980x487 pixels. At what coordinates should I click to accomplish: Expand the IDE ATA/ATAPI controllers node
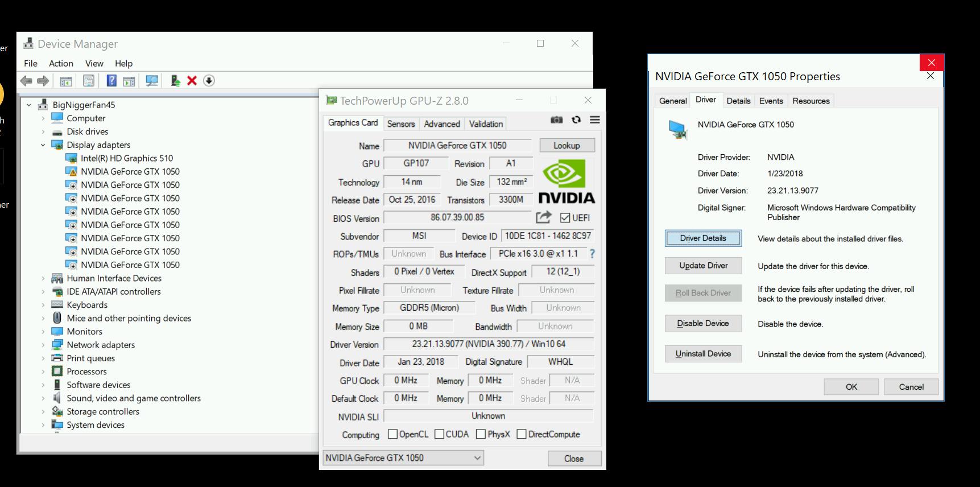(43, 291)
